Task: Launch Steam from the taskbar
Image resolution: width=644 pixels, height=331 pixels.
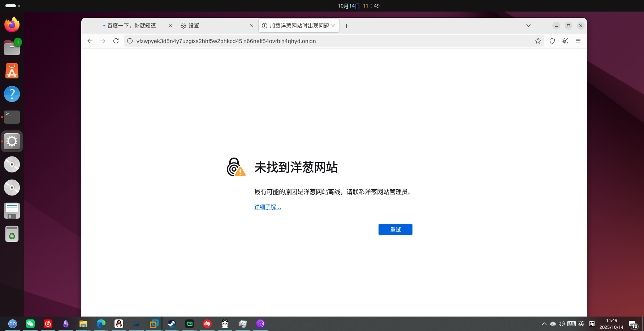Action: [171, 324]
